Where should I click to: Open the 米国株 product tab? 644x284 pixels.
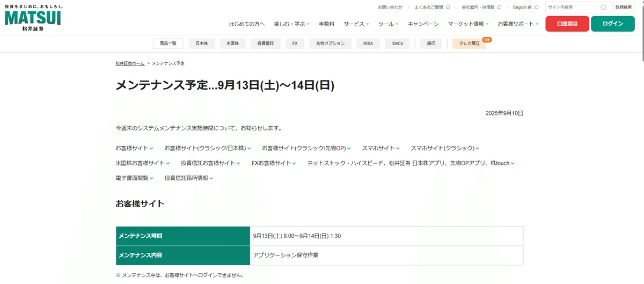click(232, 43)
